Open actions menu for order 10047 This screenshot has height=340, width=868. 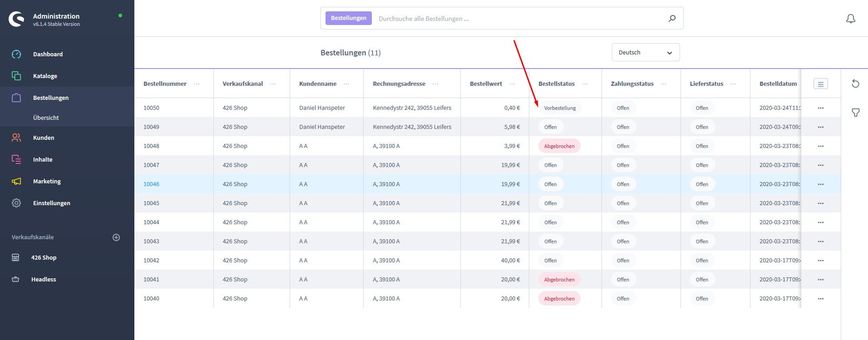820,165
